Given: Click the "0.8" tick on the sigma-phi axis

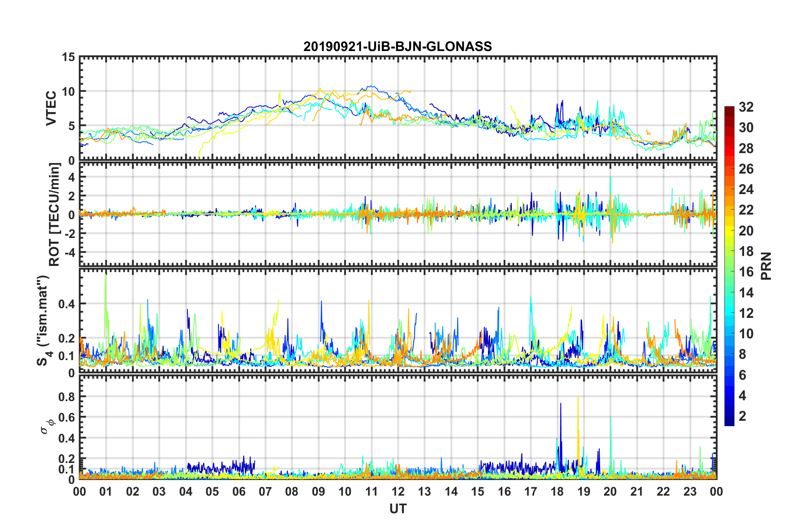Looking at the screenshot, I should [66, 396].
